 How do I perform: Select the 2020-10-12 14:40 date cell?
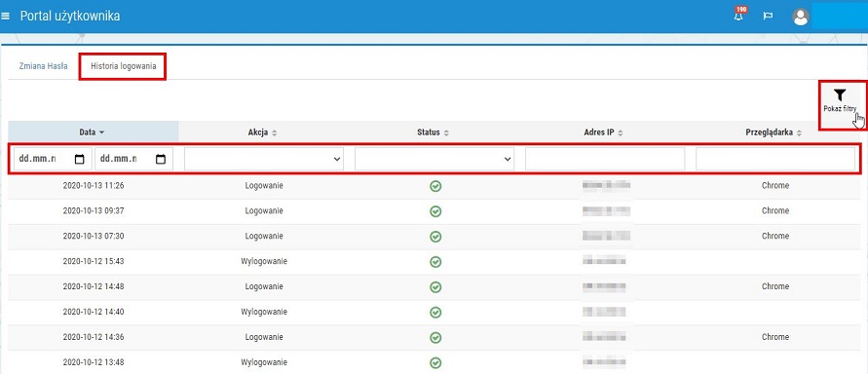94,312
